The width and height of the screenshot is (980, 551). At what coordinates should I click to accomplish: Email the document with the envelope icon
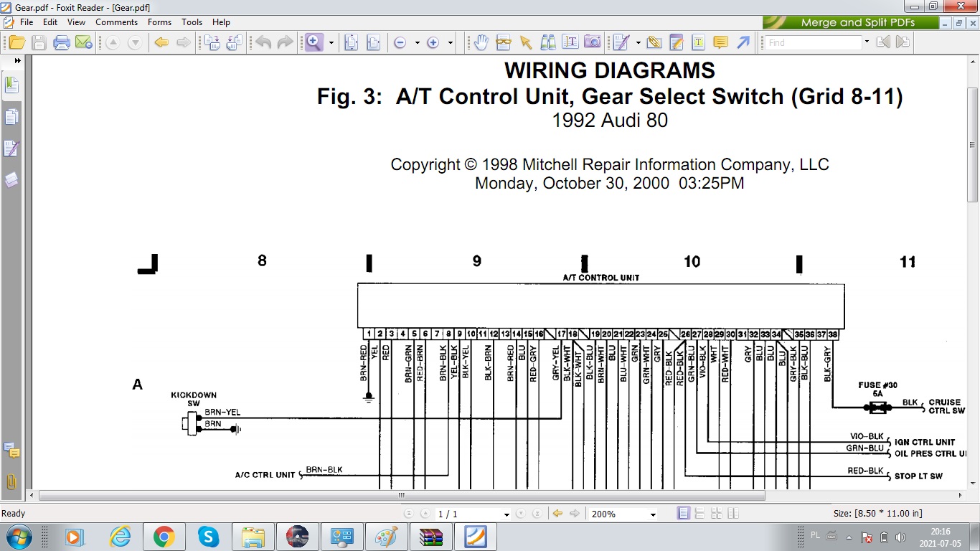[x=84, y=42]
